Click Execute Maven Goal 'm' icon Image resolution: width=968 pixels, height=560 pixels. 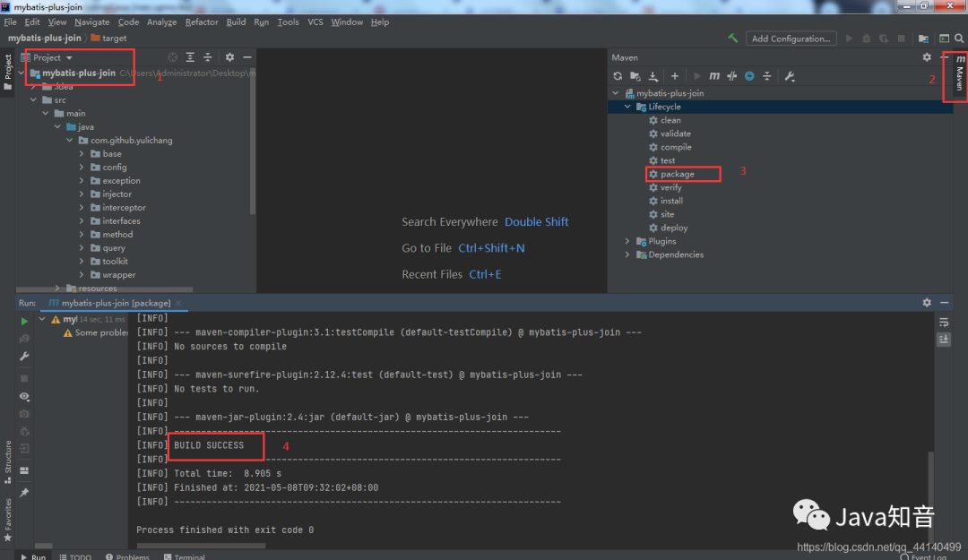point(714,76)
